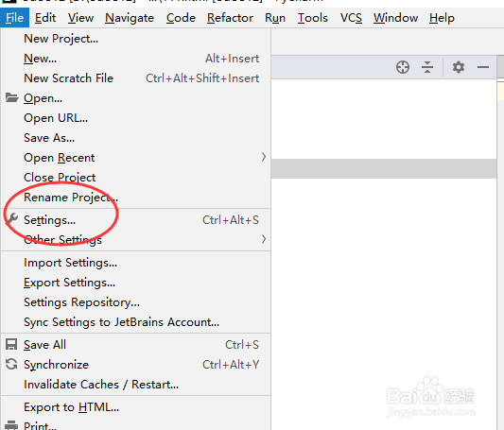The width and height of the screenshot is (504, 430).
Task: Select Rename Project... entry
Action: tap(135, 198)
